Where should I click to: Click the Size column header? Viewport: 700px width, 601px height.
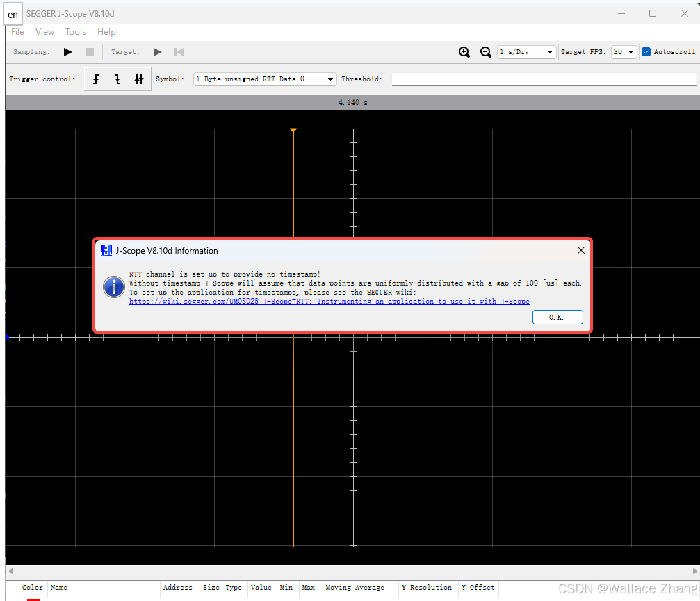211,588
